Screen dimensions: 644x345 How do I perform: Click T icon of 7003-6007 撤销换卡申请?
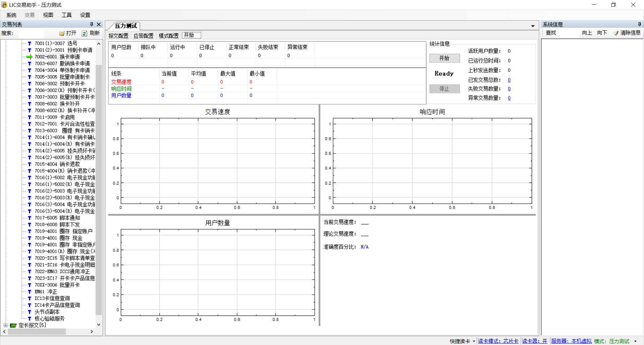click(x=30, y=63)
